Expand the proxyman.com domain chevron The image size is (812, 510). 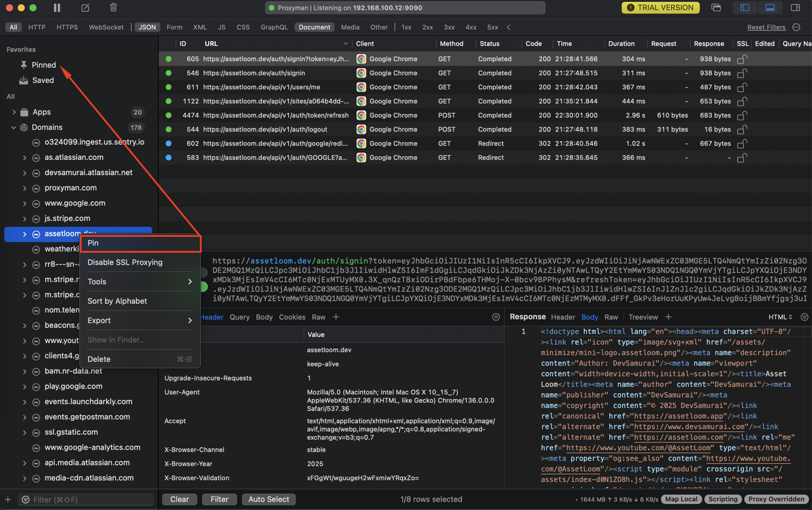point(25,188)
